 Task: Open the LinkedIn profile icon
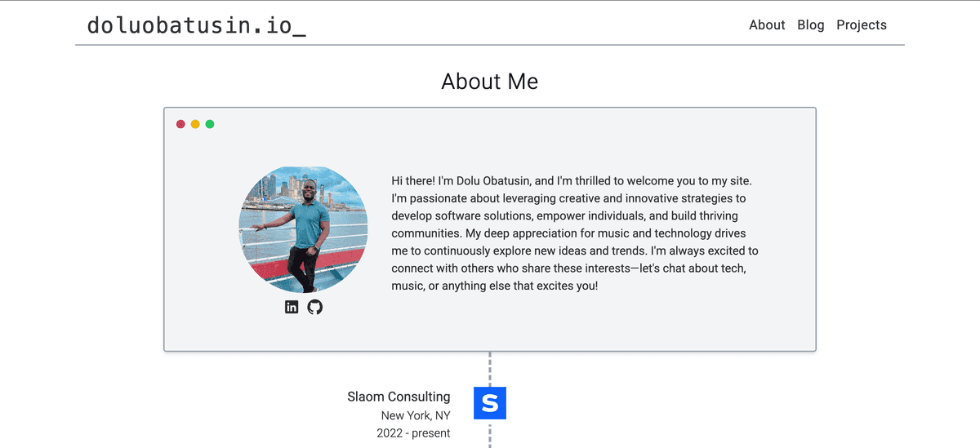pos(292,307)
